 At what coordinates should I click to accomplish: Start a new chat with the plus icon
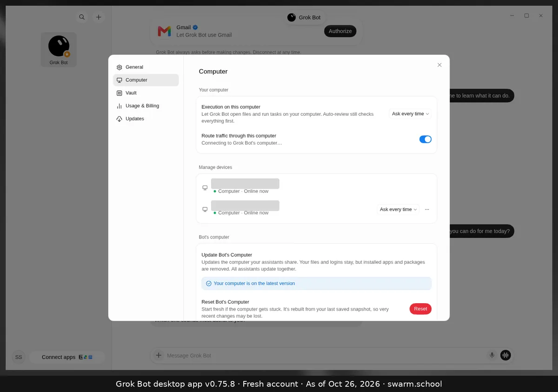[x=99, y=17]
